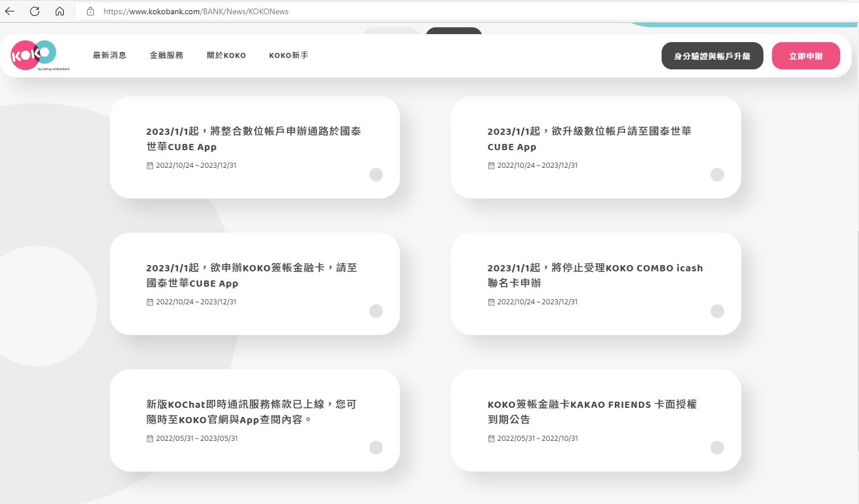This screenshot has width=859, height=504.
Task: Reload the page with the refresh icon
Action: tap(35, 11)
